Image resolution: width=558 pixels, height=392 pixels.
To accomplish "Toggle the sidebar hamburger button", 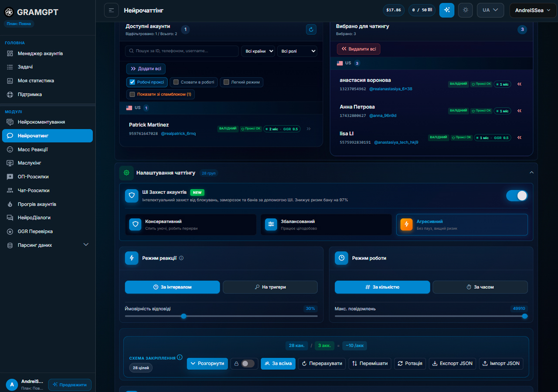I will tap(111, 10).
